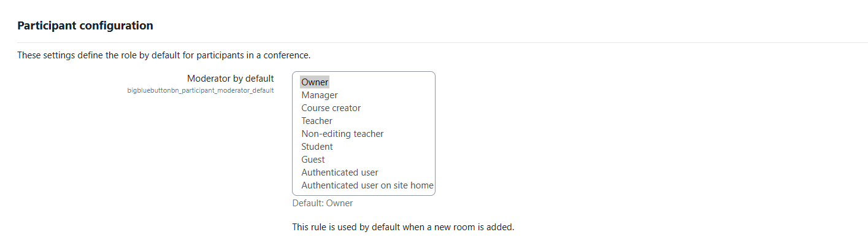Click the bigbluebuttonbn_participant_moderator_default setting name
Viewport: 868px width, 248px height.
[200, 90]
